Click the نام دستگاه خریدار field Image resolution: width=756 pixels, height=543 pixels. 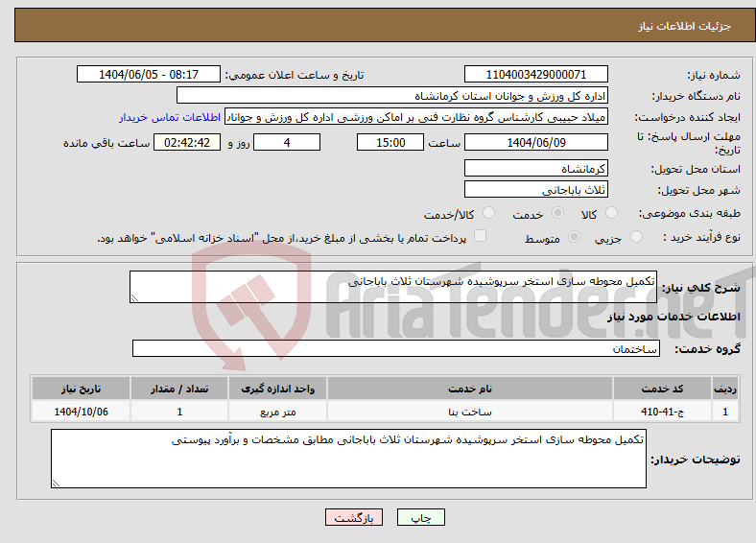coord(392,96)
